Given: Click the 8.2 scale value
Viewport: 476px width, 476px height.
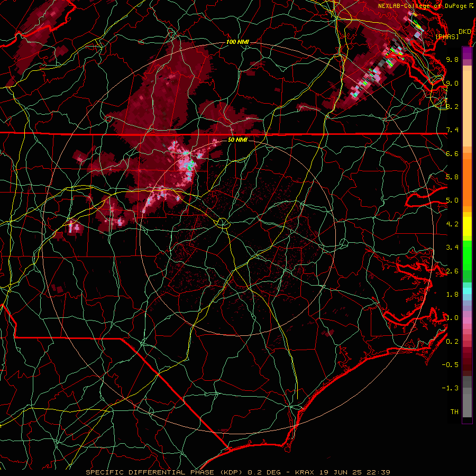Looking at the screenshot, I should point(452,106).
